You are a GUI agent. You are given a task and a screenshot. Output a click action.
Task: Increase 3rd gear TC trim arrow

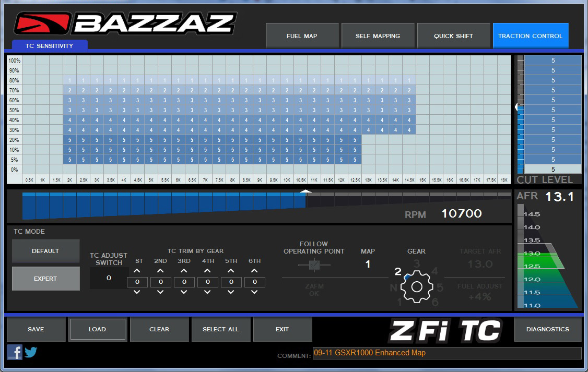[x=184, y=271]
